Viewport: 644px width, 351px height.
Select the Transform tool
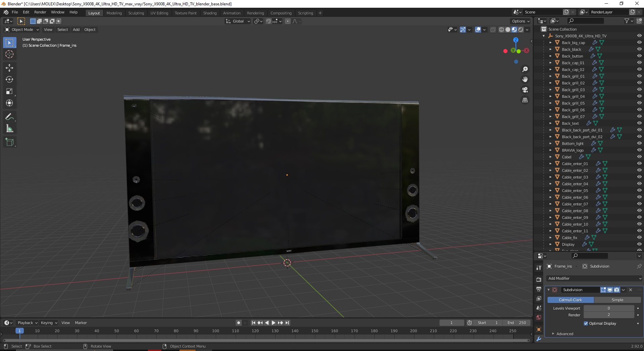[x=9, y=103]
